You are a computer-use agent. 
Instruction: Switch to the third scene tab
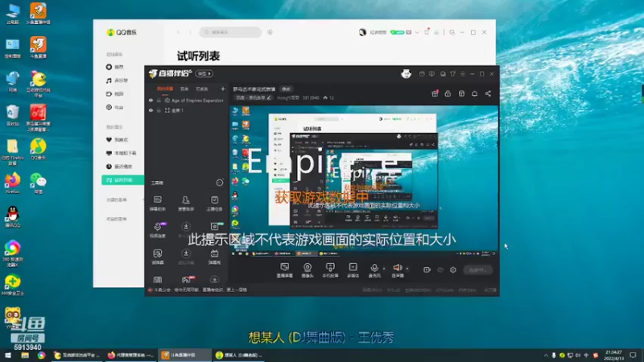(202, 88)
